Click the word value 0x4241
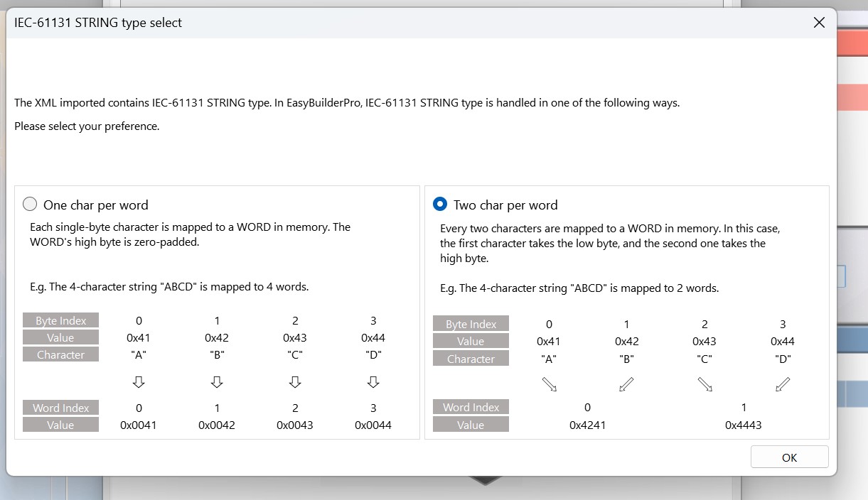This screenshot has height=500, width=868. pos(587,425)
